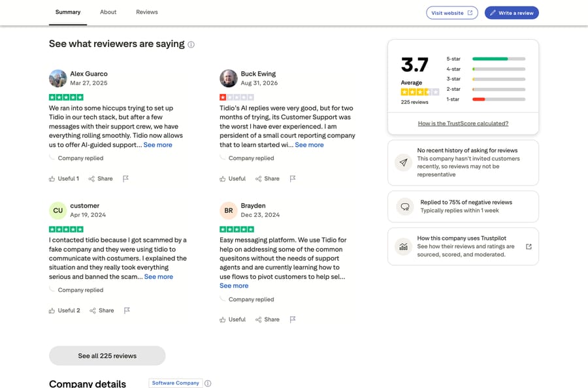Filter by the 3-star rating bar

[x=485, y=79]
